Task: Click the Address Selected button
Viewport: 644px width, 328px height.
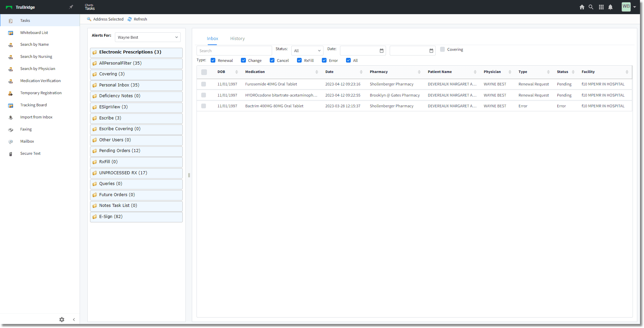Action: [105, 19]
